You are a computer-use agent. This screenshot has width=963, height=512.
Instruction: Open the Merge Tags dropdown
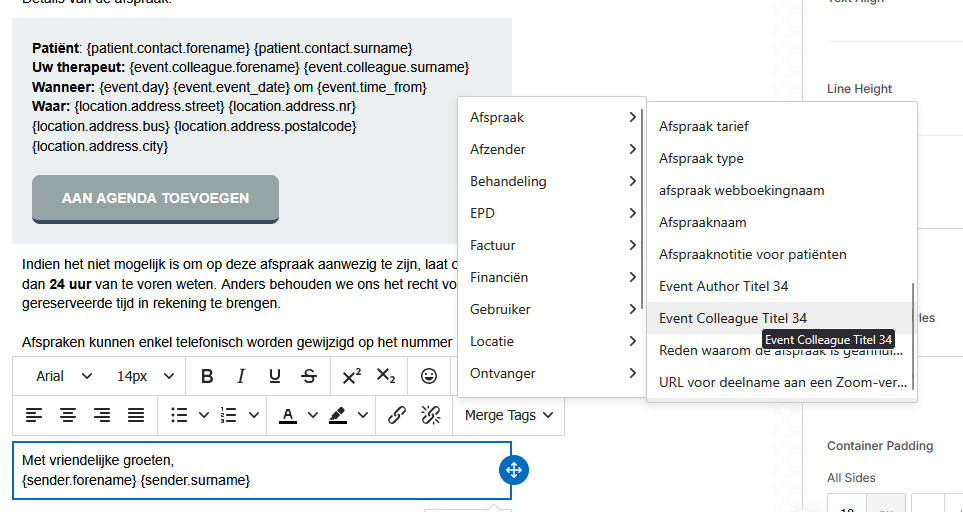click(x=509, y=415)
